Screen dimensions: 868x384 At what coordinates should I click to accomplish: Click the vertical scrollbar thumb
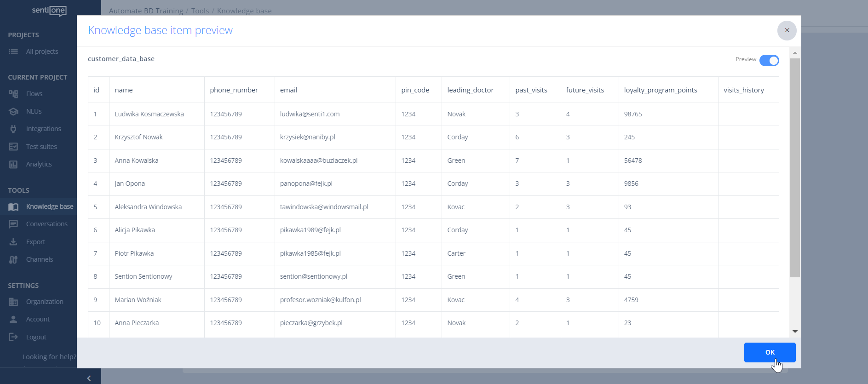[x=795, y=168]
